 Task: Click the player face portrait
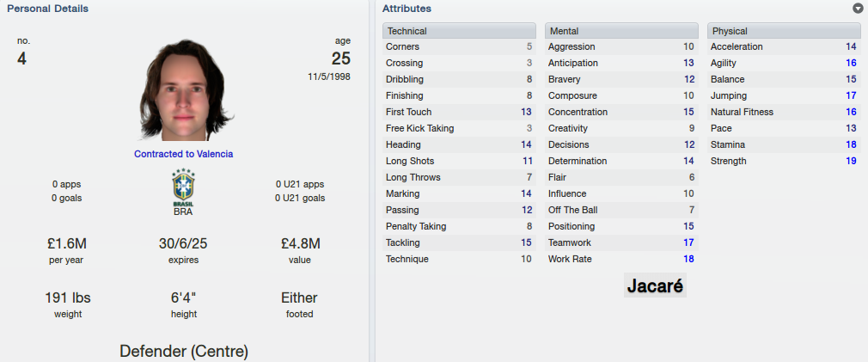184,89
